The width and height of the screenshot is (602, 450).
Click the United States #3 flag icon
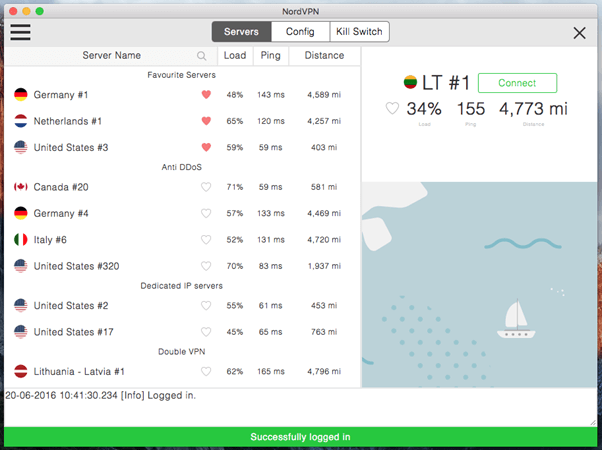pyautogui.click(x=21, y=147)
